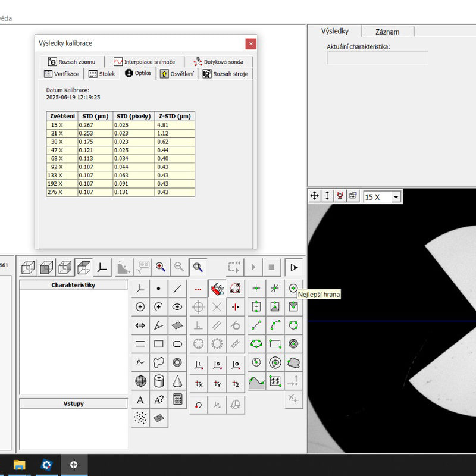
Task: Select the Cone feature tool
Action: pos(177,381)
